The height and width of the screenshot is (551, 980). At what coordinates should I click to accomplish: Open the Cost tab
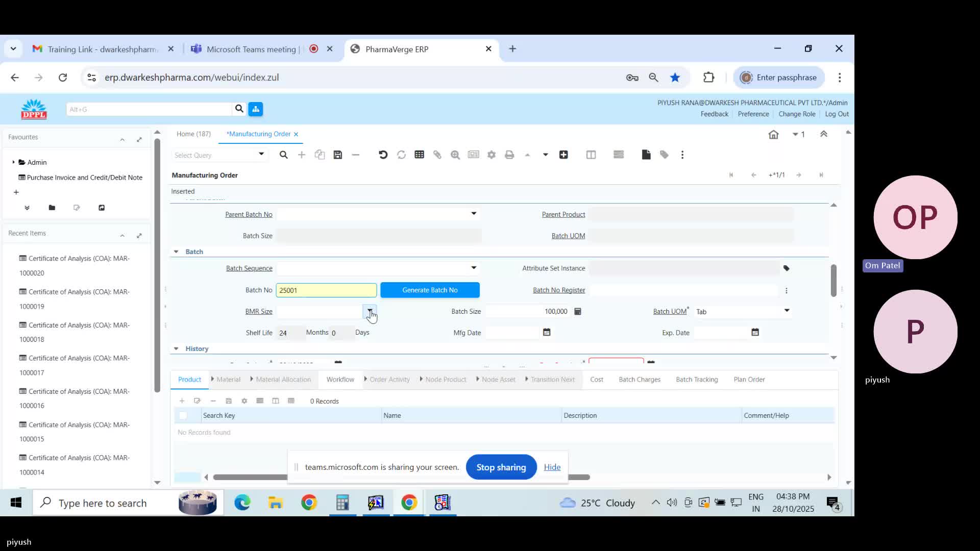[x=597, y=379]
